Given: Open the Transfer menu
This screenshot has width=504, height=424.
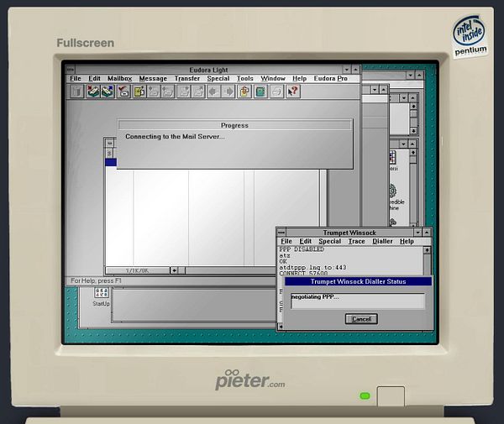Looking at the screenshot, I should click(x=187, y=79).
